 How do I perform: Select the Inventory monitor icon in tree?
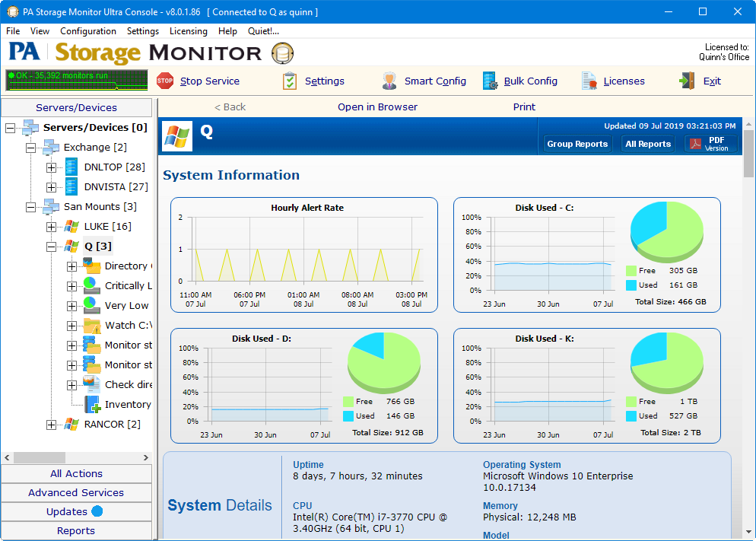[x=92, y=404]
